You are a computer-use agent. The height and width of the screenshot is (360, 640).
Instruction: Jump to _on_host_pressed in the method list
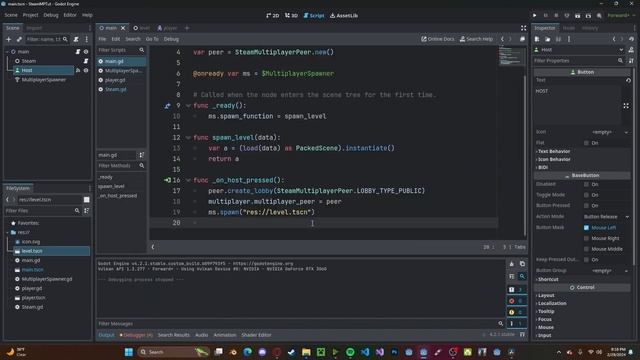117,196
